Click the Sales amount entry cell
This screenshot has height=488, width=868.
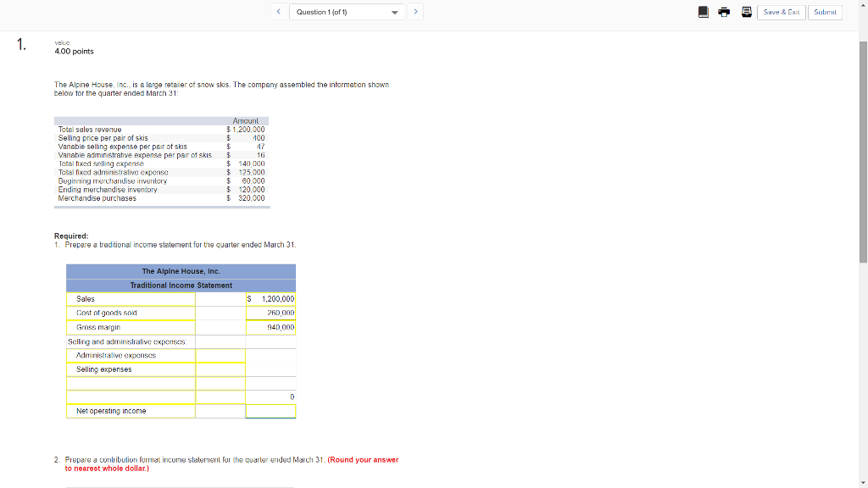tap(270, 299)
